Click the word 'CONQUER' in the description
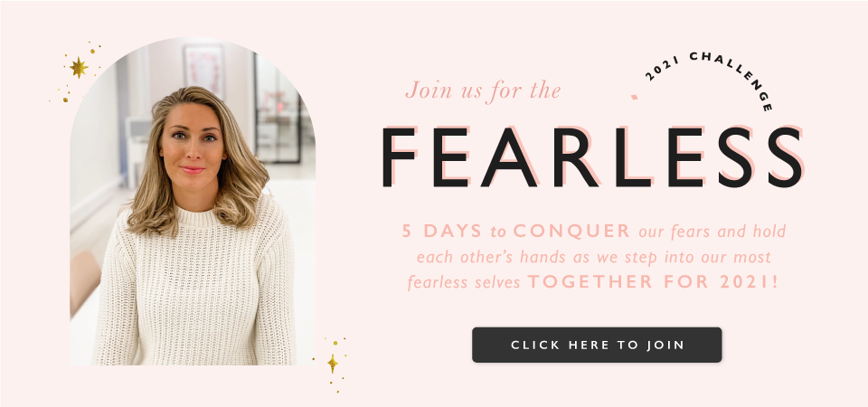The image size is (868, 407). pyautogui.click(x=571, y=232)
